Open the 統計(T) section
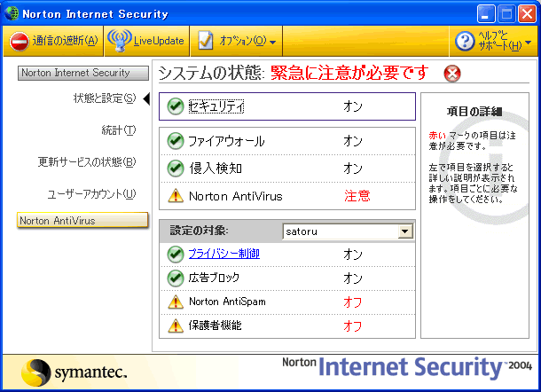The image size is (541, 392). tap(119, 130)
